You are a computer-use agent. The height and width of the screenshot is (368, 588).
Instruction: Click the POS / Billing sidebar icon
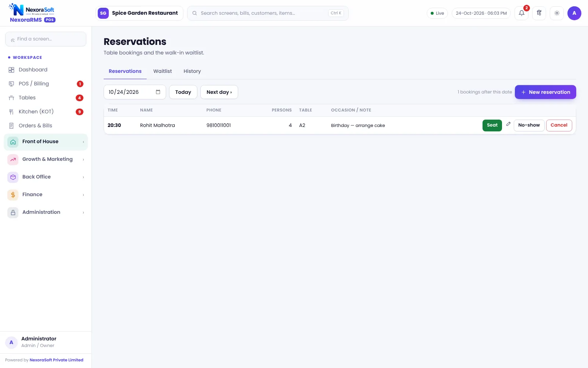[11, 84]
